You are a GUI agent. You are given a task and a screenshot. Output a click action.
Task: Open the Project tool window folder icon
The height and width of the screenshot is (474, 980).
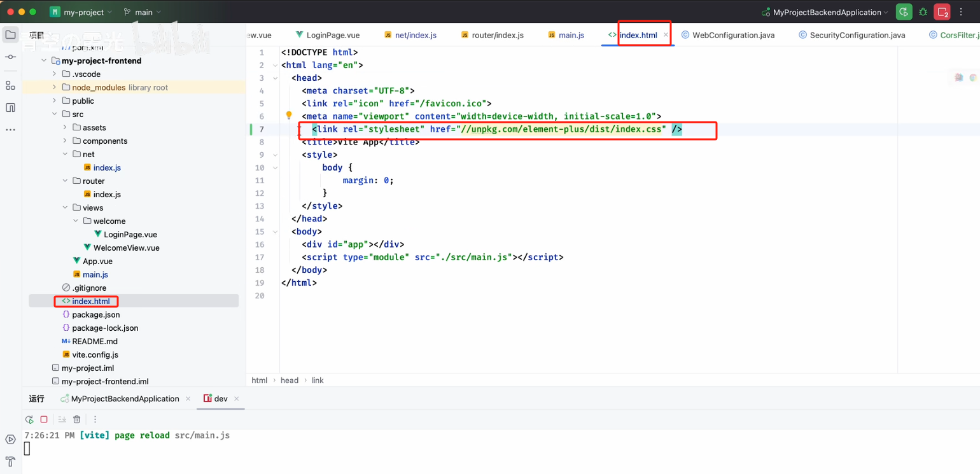pos(10,35)
